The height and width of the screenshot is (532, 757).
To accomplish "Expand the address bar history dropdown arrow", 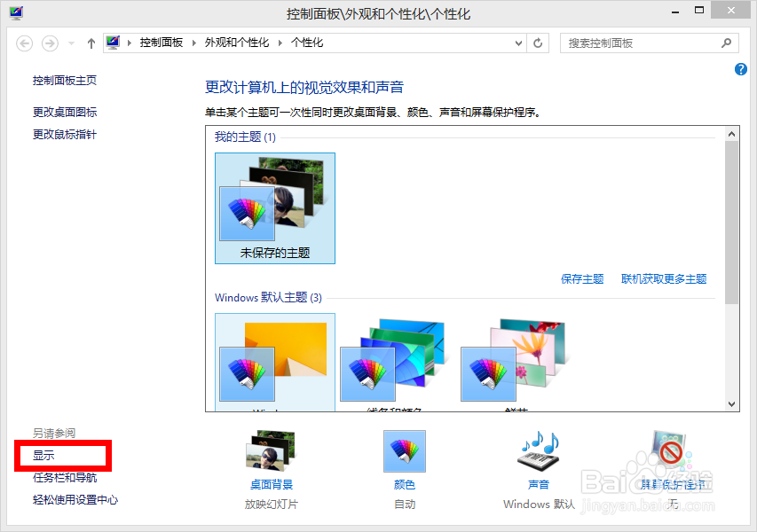I will tap(517, 43).
